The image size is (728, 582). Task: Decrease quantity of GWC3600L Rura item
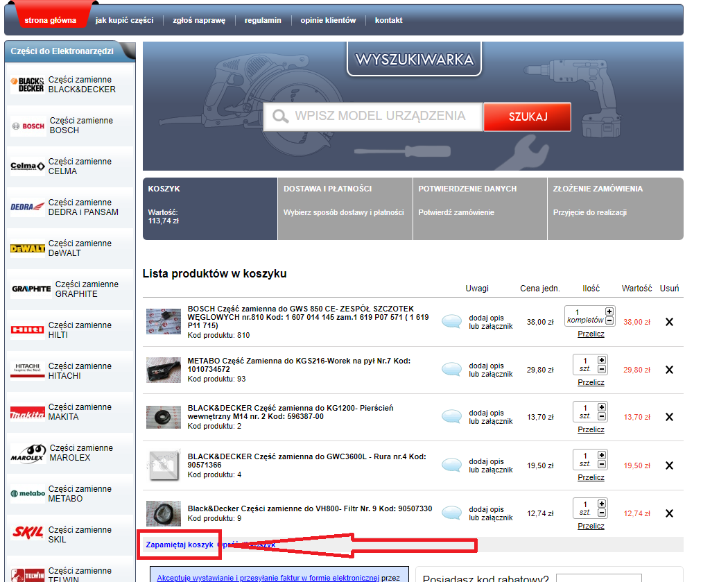(x=602, y=465)
